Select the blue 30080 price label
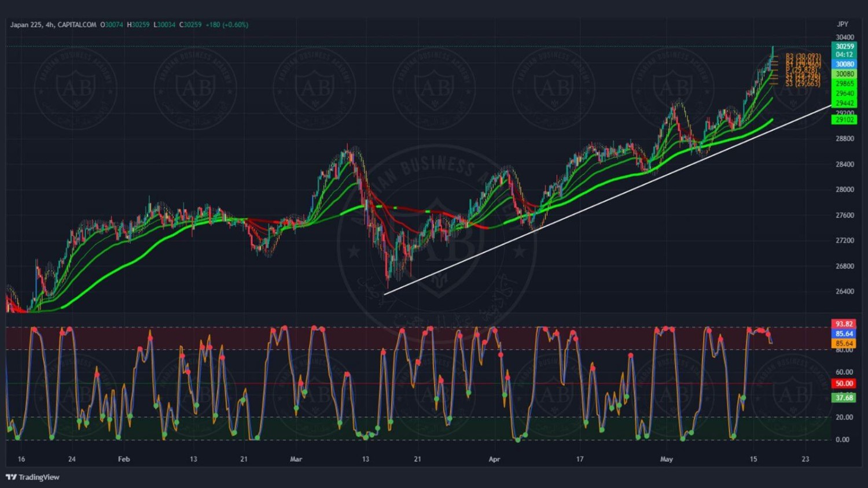868x488 pixels. tap(844, 64)
